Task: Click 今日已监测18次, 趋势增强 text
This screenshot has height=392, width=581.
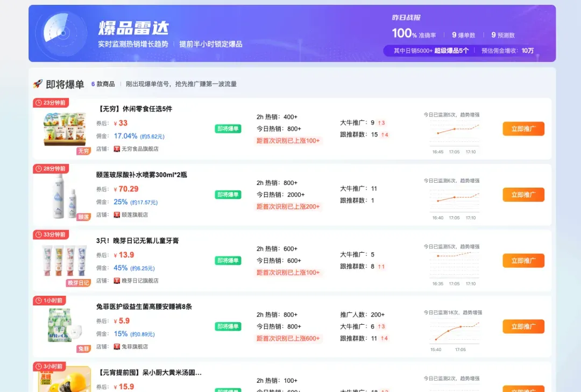Action: [453, 312]
